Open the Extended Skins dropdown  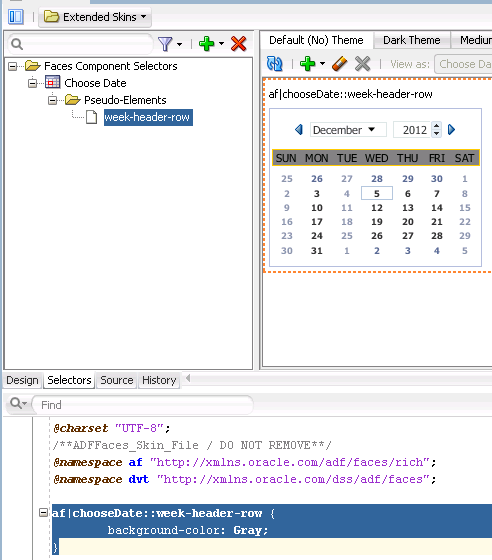(x=95, y=17)
